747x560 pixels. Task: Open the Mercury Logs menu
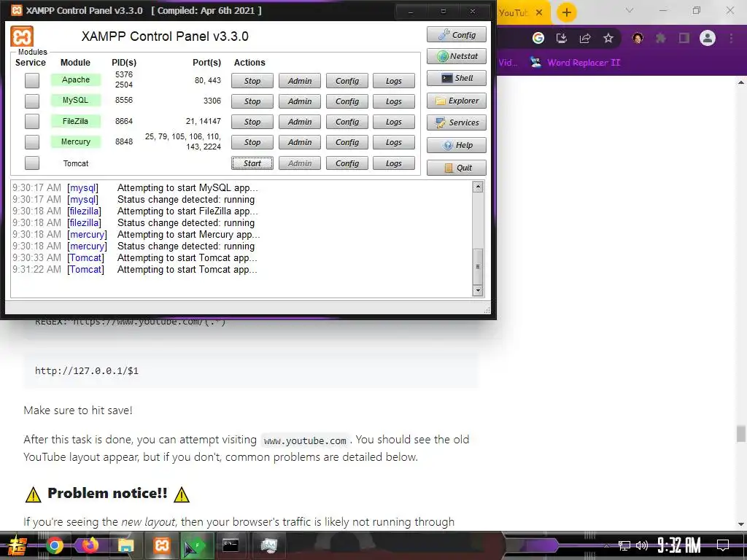(393, 142)
